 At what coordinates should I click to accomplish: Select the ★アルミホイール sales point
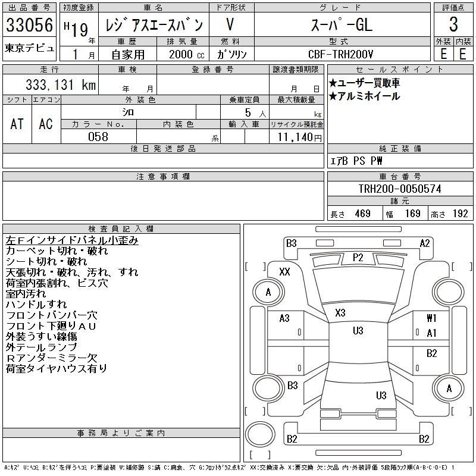364,96
